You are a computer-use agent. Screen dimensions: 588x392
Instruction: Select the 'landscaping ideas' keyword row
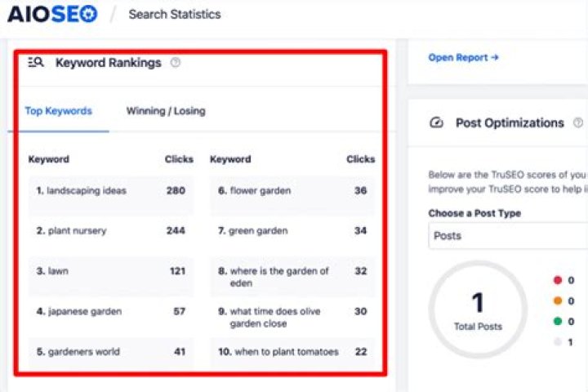pos(110,191)
